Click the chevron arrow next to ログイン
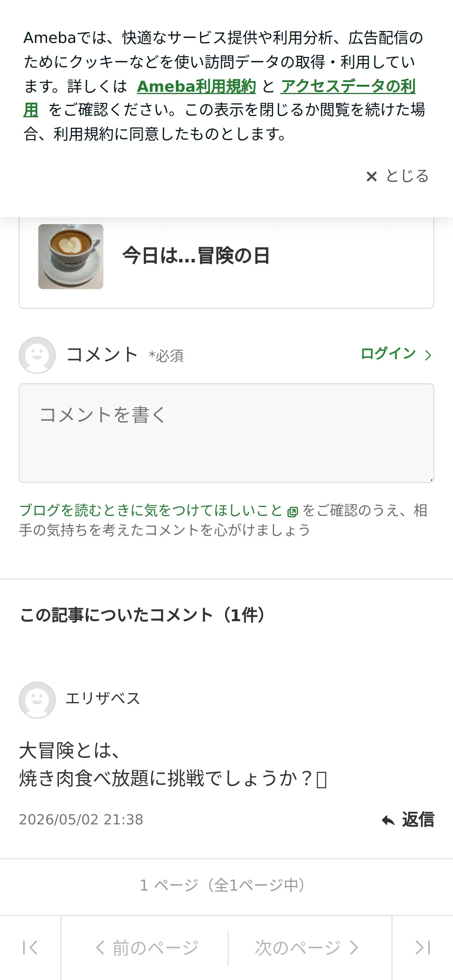453x980 pixels. click(x=428, y=355)
